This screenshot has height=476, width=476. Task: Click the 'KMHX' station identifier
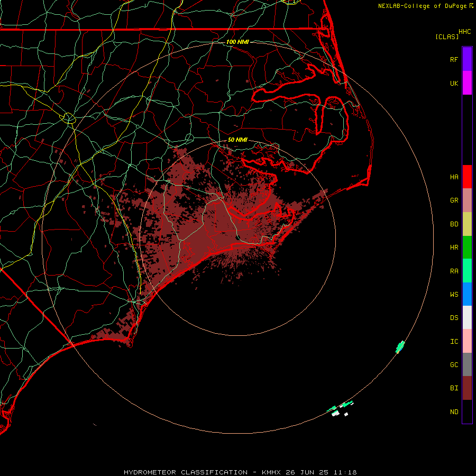point(271,472)
